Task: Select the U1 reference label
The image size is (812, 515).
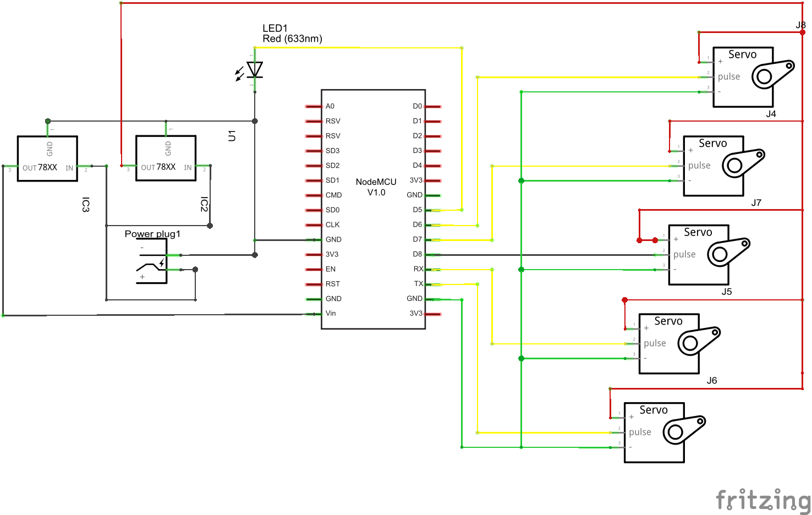Action: pyautogui.click(x=232, y=136)
